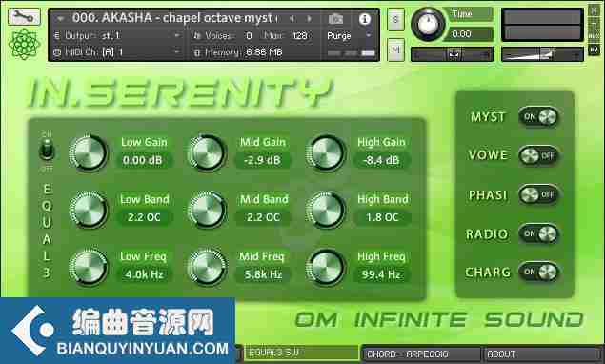Screen dimensions: 605x364
Task: Toggle the EQUAL3 on/off lever switch
Action: pyautogui.click(x=47, y=150)
